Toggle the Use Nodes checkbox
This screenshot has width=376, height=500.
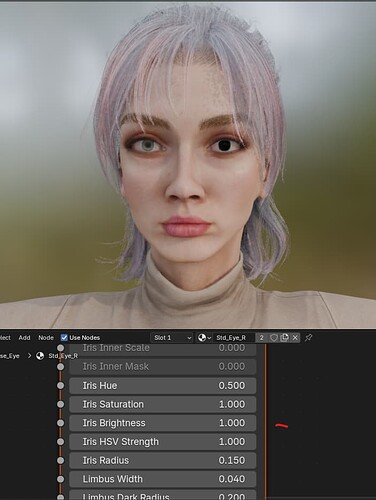click(x=64, y=338)
